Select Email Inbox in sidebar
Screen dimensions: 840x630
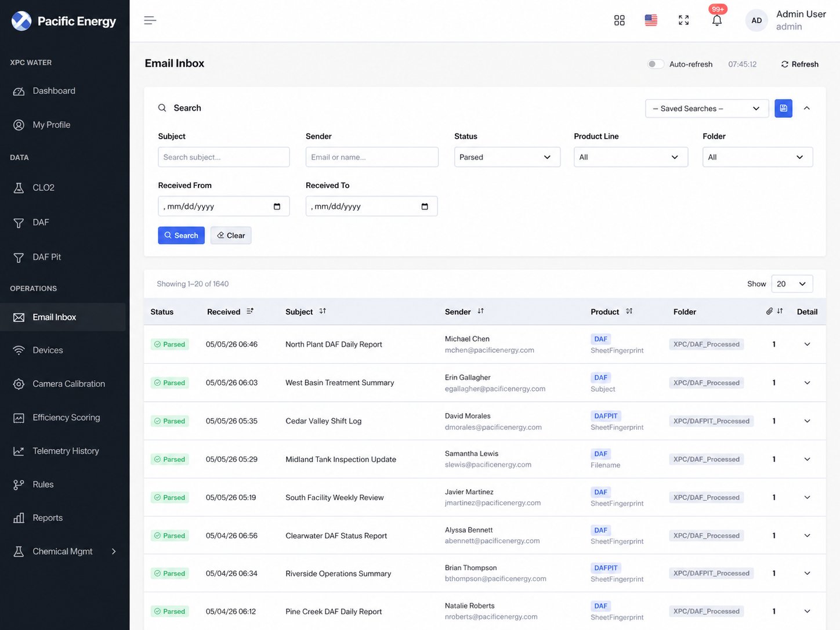[x=63, y=317]
